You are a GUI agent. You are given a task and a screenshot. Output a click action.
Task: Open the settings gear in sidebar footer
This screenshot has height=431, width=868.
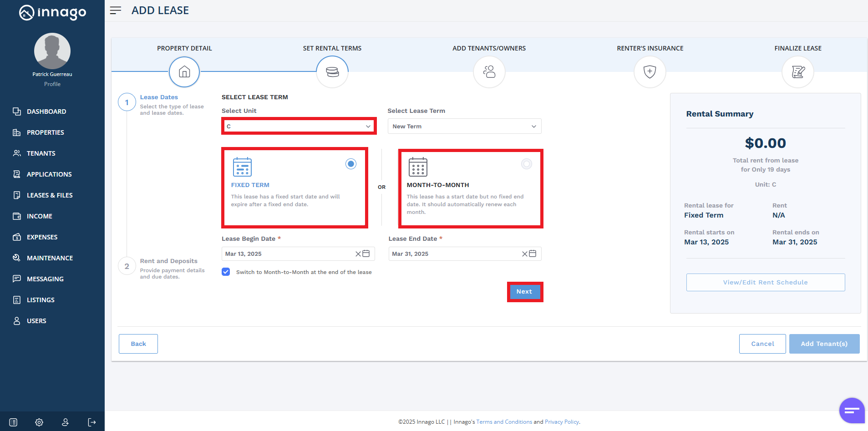(39, 422)
